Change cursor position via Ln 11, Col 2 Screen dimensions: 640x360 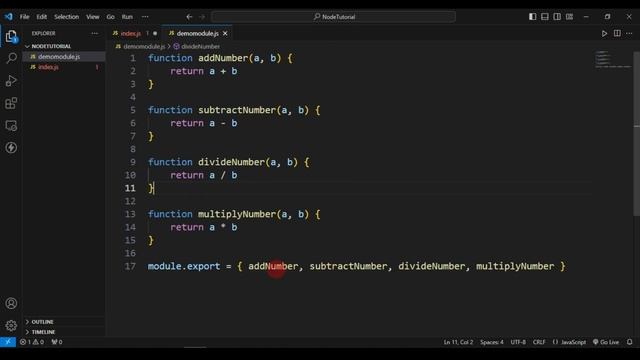click(458, 342)
